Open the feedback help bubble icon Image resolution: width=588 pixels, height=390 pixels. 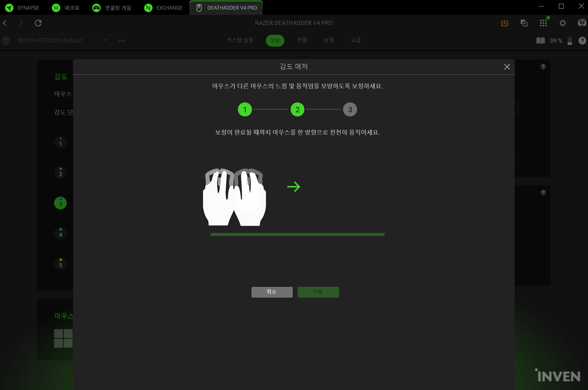tap(582, 23)
